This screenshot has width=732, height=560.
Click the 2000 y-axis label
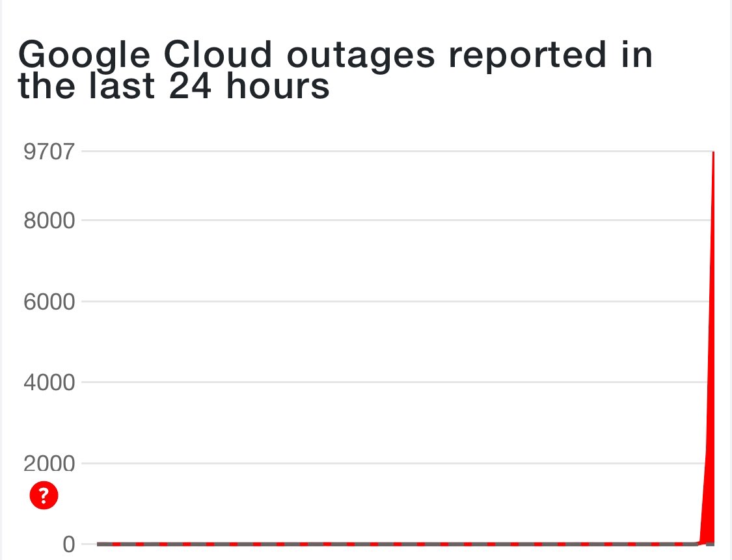[49, 463]
